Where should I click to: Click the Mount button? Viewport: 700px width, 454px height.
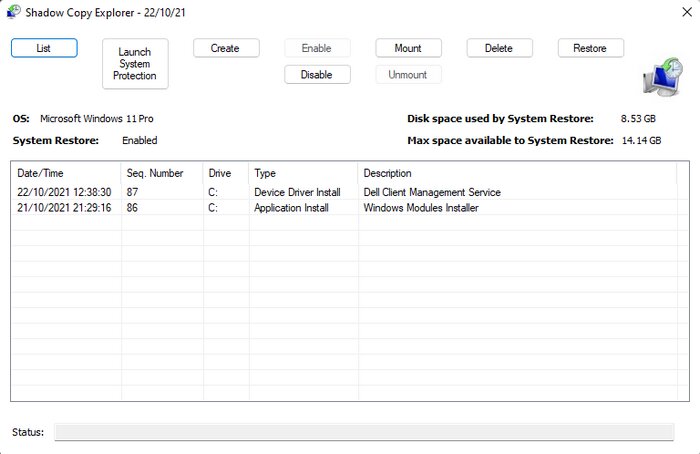tap(408, 48)
